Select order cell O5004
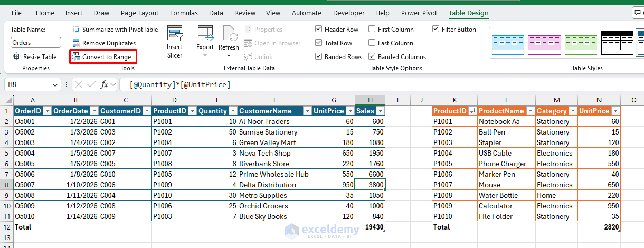644x248 pixels. point(33,153)
